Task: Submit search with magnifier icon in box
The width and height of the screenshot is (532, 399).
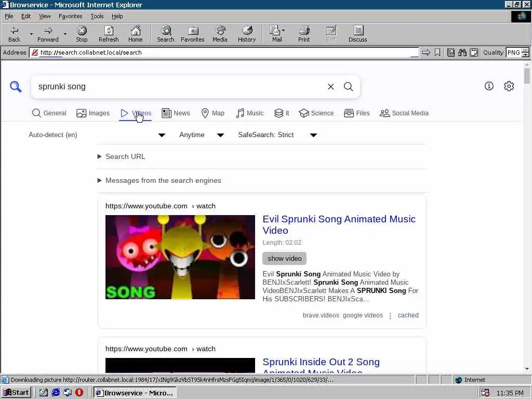Action: tap(349, 87)
